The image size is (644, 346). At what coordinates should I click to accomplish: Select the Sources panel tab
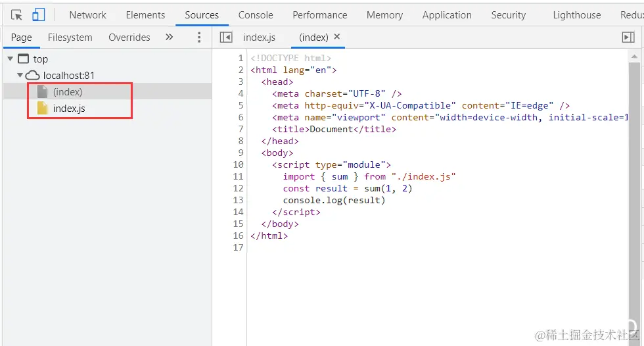coord(202,15)
